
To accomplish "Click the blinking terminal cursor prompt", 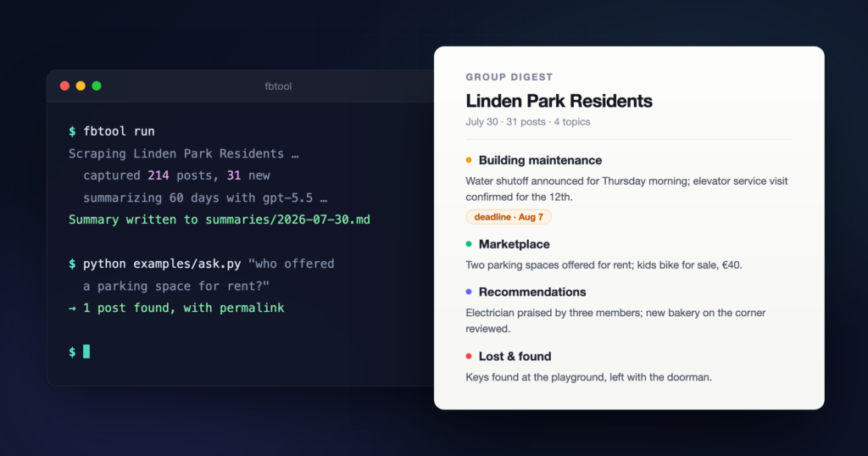I will coord(86,352).
